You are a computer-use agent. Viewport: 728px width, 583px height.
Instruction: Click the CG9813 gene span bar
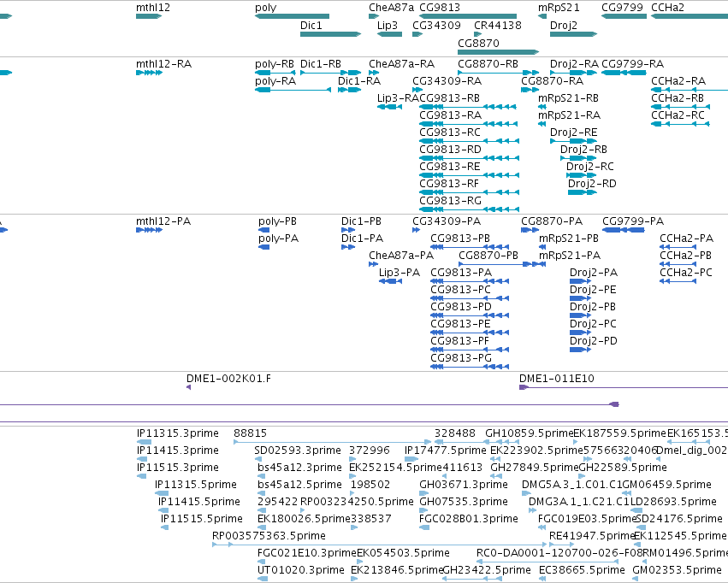point(468,17)
